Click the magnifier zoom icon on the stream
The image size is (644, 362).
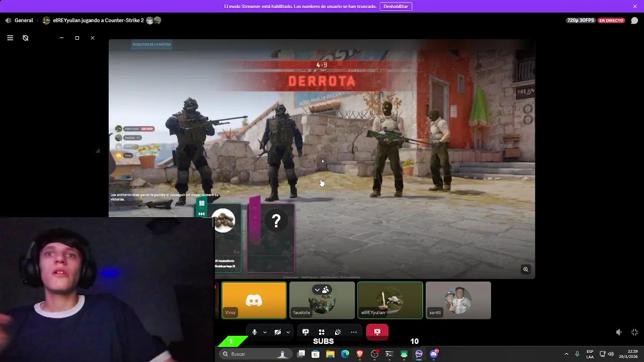526,269
